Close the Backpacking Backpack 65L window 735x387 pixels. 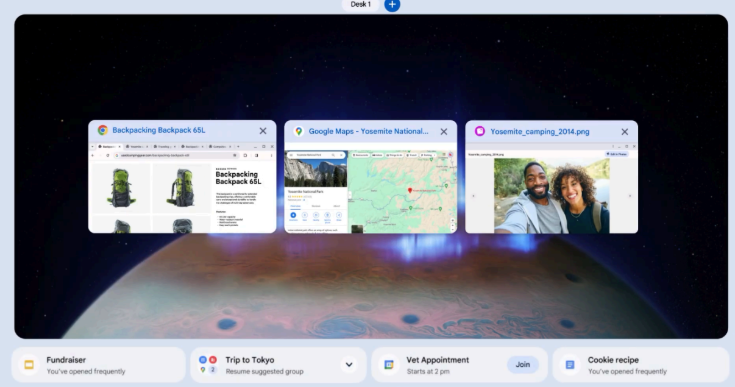(x=263, y=131)
